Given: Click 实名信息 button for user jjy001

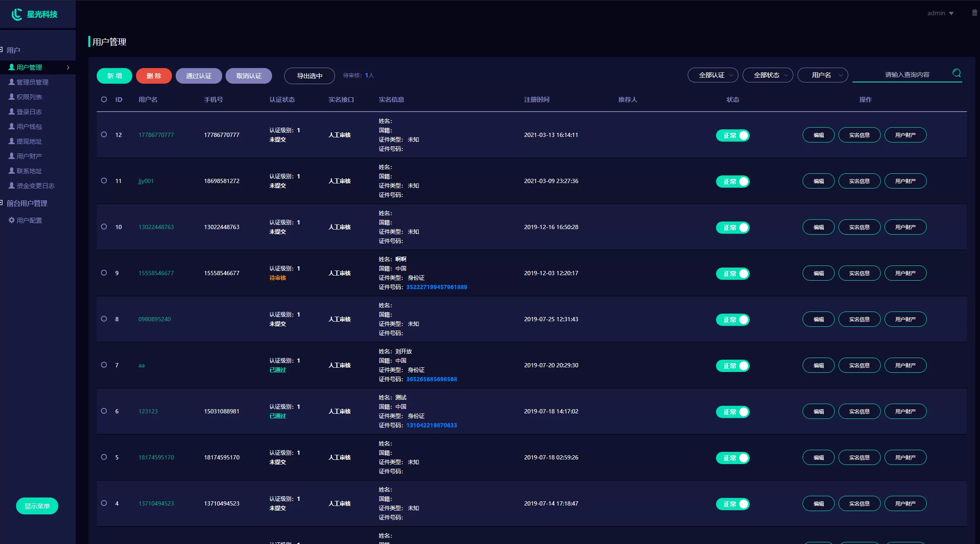Looking at the screenshot, I should [859, 181].
